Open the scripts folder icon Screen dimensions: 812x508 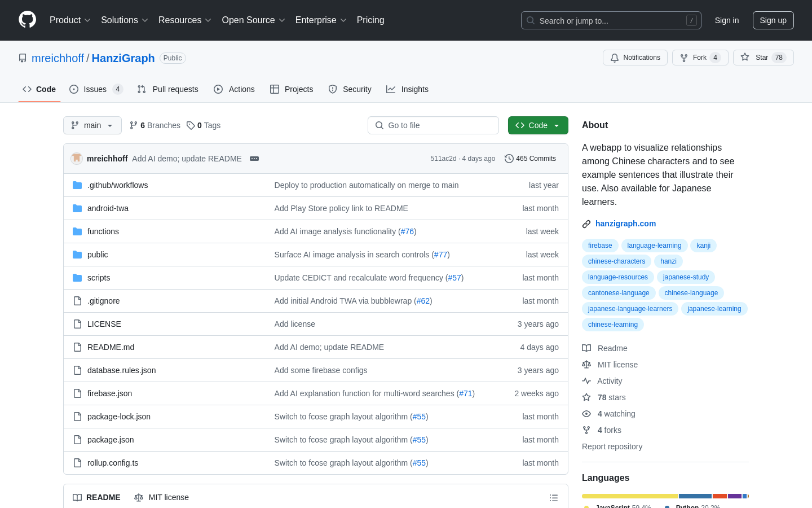77,278
